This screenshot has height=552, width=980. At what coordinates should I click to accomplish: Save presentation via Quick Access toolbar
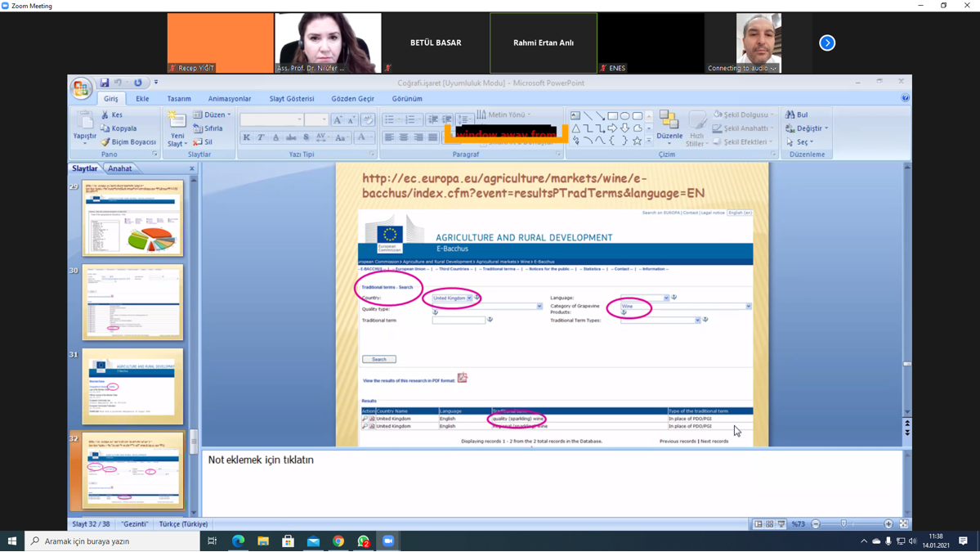[x=105, y=83]
